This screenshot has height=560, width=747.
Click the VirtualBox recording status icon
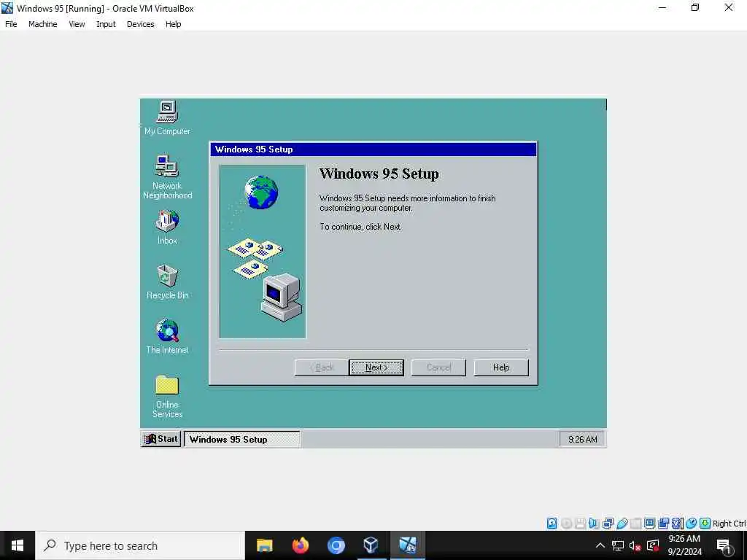663,524
